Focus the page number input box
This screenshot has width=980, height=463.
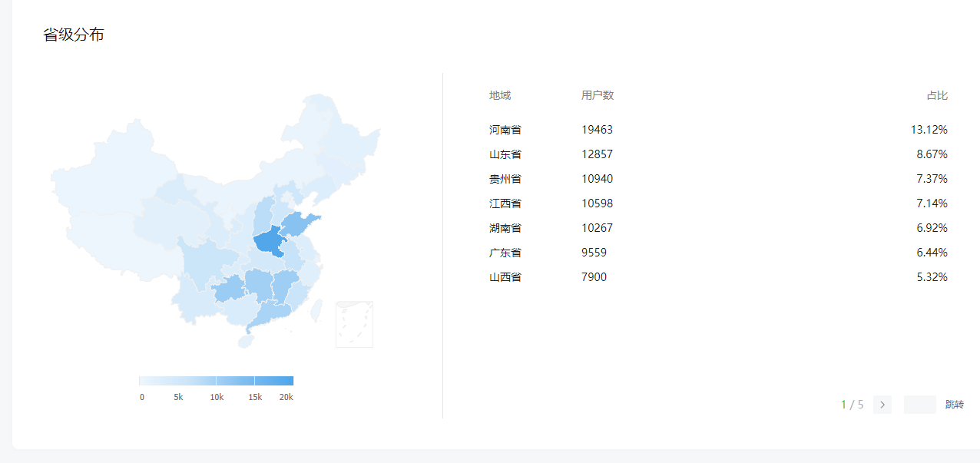[919, 405]
